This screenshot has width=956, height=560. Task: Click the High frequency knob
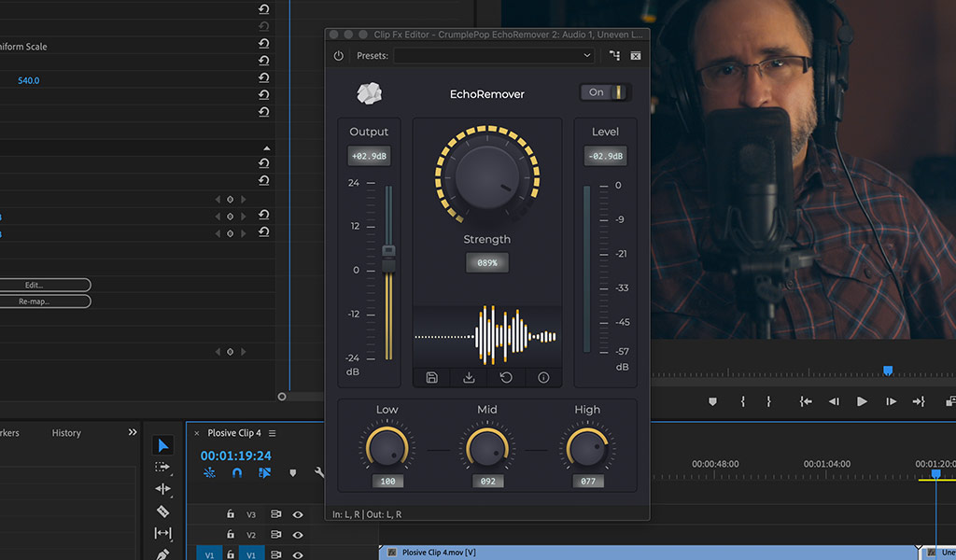tap(587, 449)
